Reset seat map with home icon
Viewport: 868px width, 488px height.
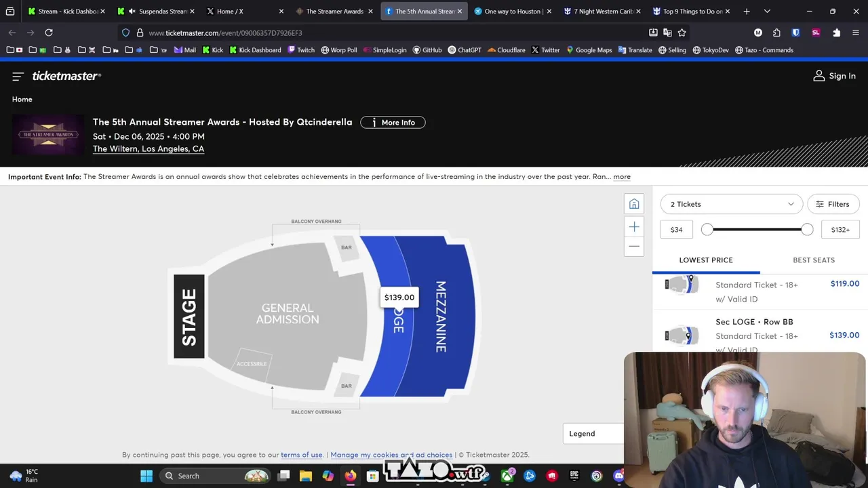click(634, 204)
